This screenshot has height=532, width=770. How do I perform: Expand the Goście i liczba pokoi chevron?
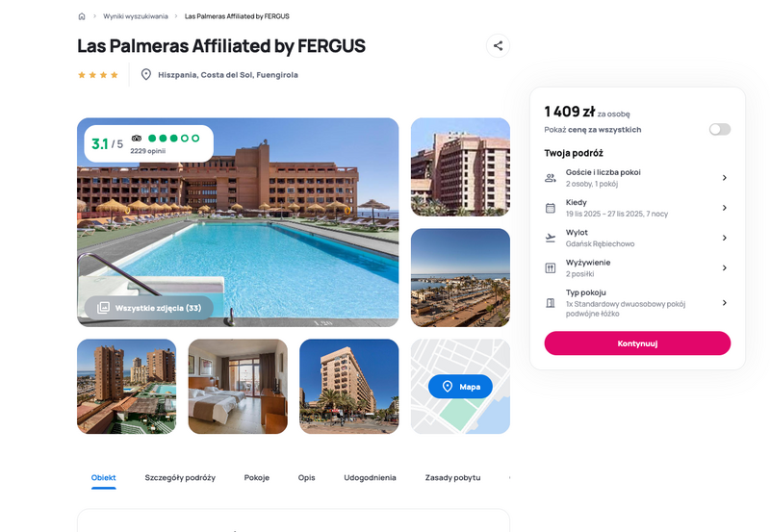[724, 178]
